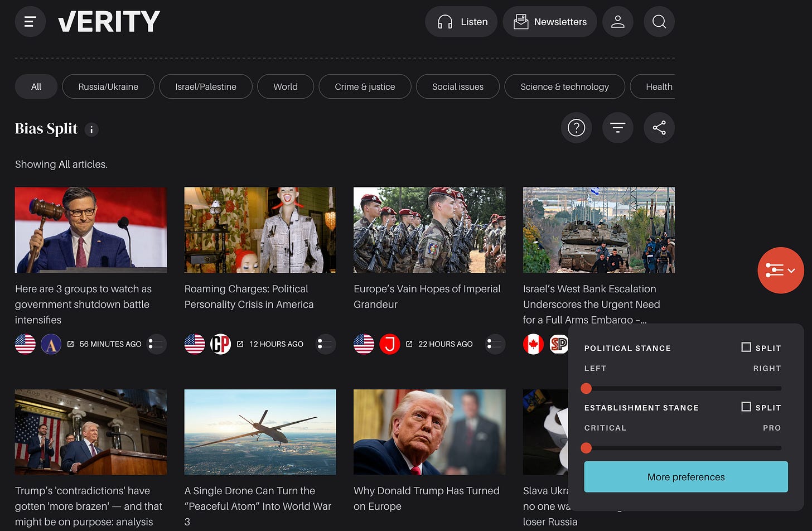
Task: Select the Israel/Palestine category
Action: pyautogui.click(x=206, y=86)
